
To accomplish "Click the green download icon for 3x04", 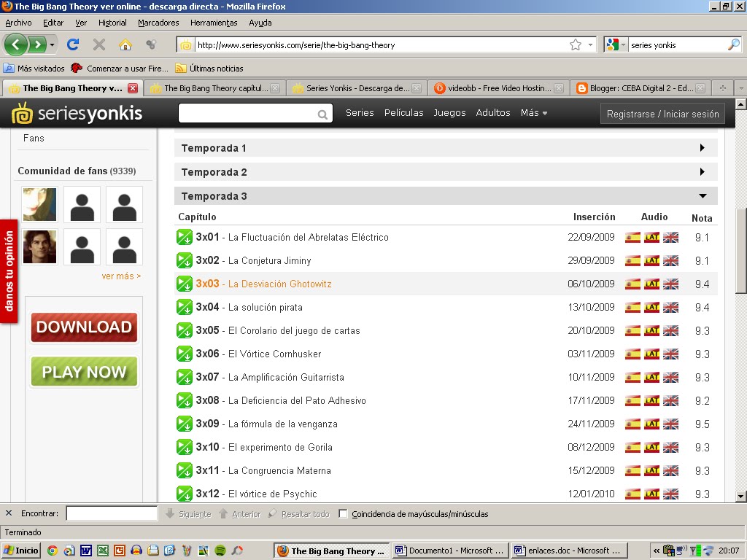I will 185,307.
